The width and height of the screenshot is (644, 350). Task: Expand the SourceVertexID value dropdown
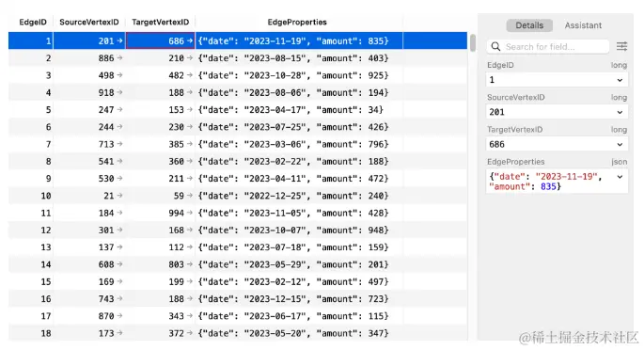coord(620,112)
